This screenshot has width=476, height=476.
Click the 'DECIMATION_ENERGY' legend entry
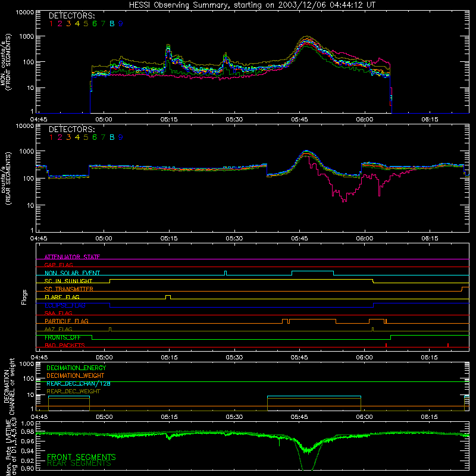click(x=76, y=368)
